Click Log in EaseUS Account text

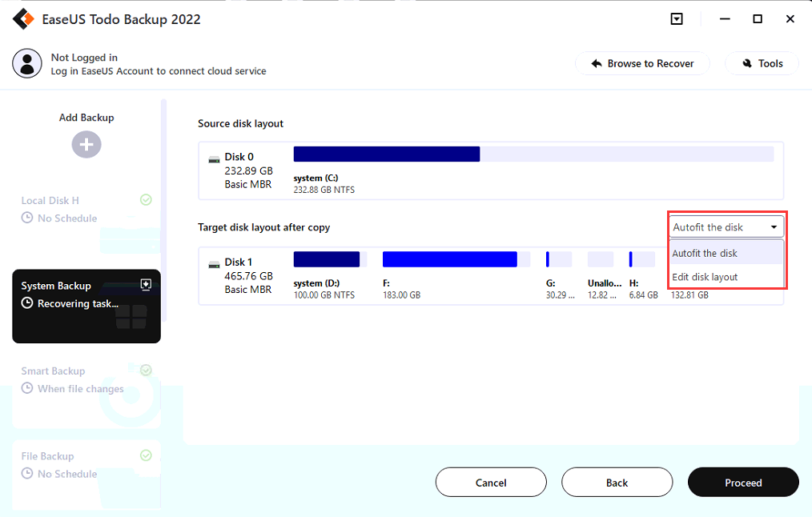coord(159,71)
